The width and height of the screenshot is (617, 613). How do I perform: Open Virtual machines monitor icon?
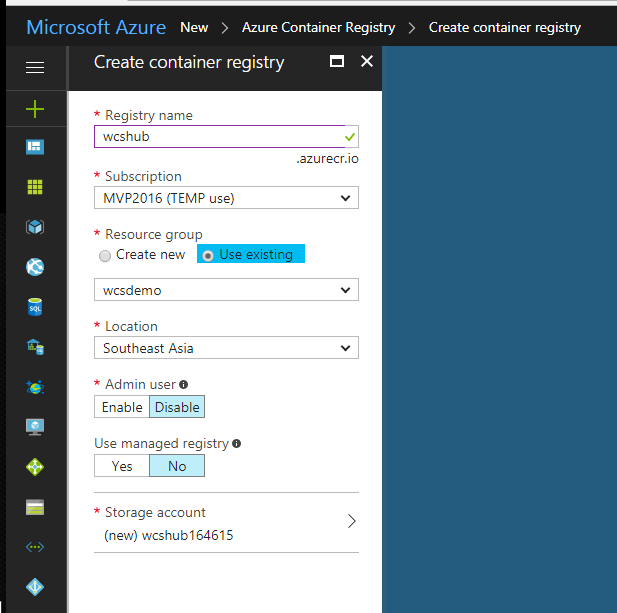[35, 427]
